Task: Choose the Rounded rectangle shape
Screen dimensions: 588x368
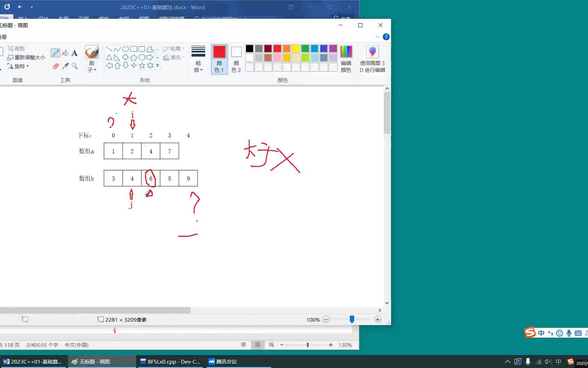Action: [x=142, y=49]
